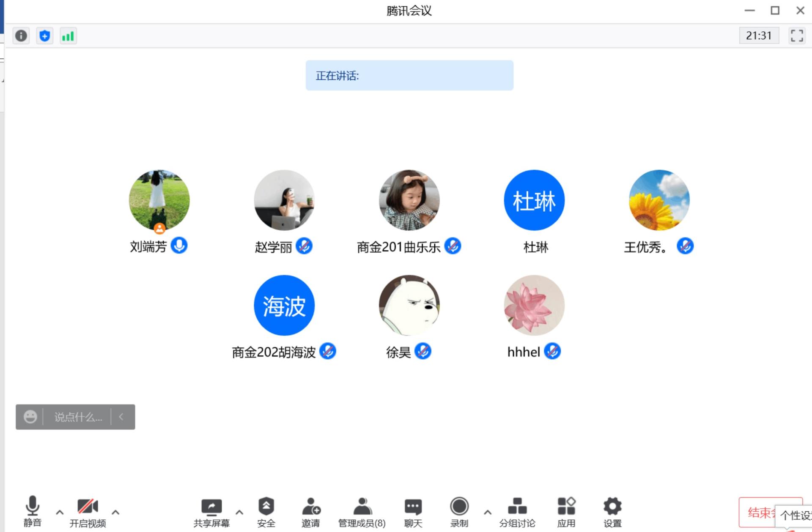812x532 pixels.
Task: Select hhhel's pink lotus avatar
Action: (x=534, y=306)
